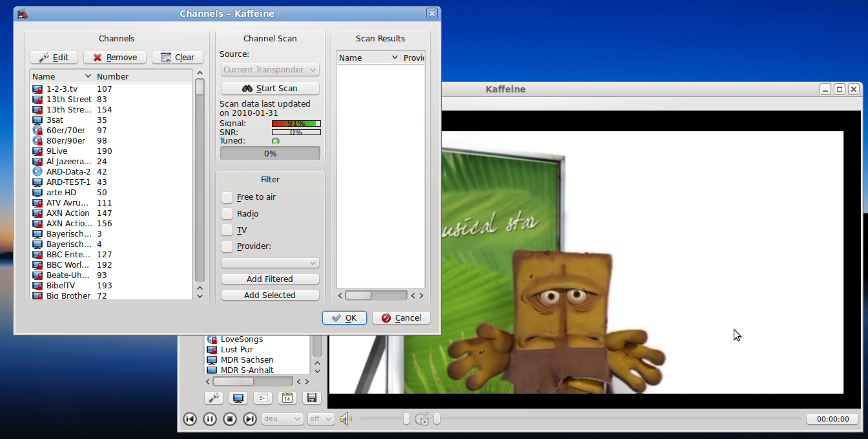Image resolution: width=868 pixels, height=439 pixels.
Task: Click the locked radio icon beside 80er/90er
Action: coord(37,141)
